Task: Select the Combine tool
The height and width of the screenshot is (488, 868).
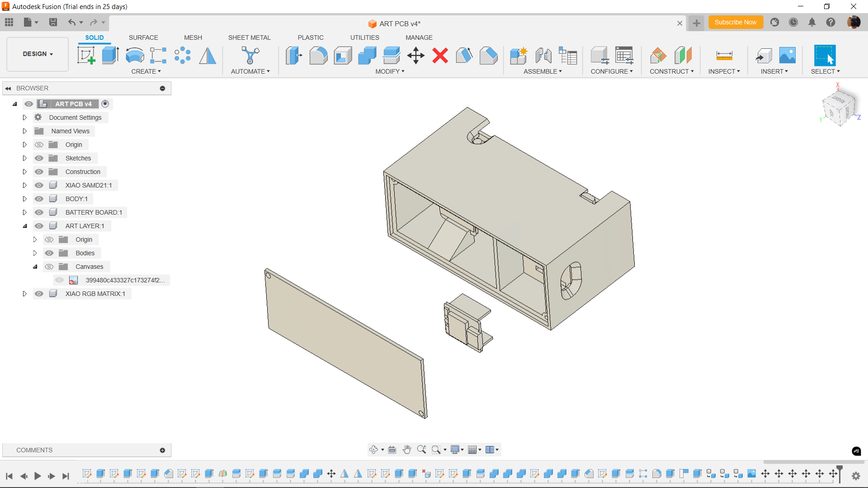Action: click(367, 56)
